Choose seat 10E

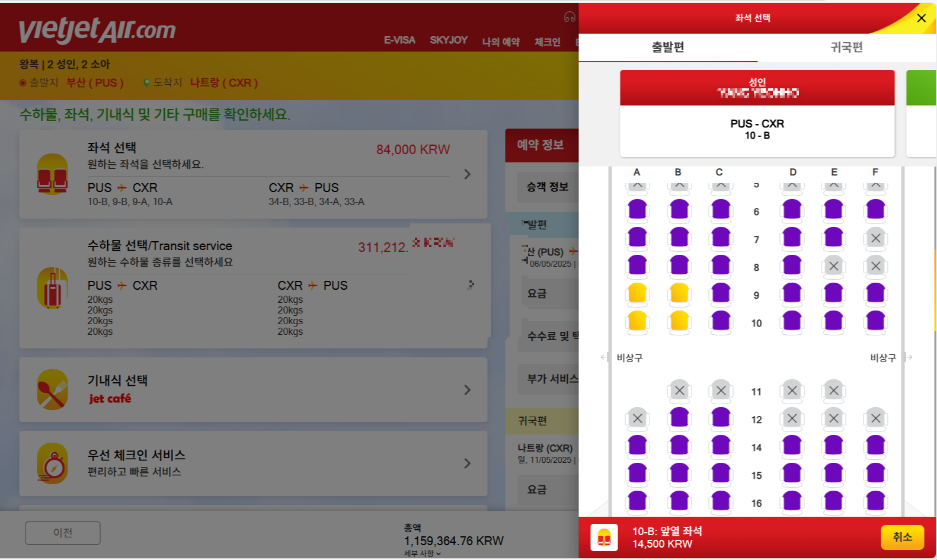point(834,322)
